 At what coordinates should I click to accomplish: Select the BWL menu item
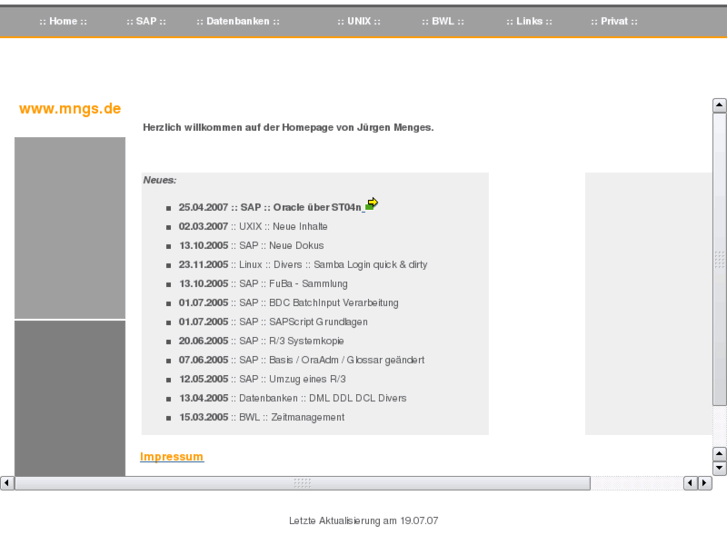(443, 21)
